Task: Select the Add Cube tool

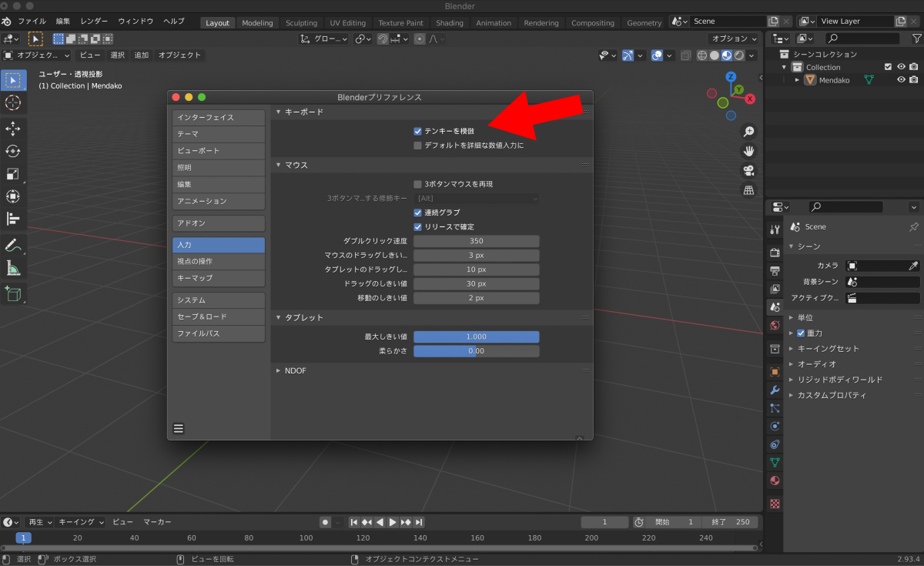Action: pyautogui.click(x=13, y=293)
